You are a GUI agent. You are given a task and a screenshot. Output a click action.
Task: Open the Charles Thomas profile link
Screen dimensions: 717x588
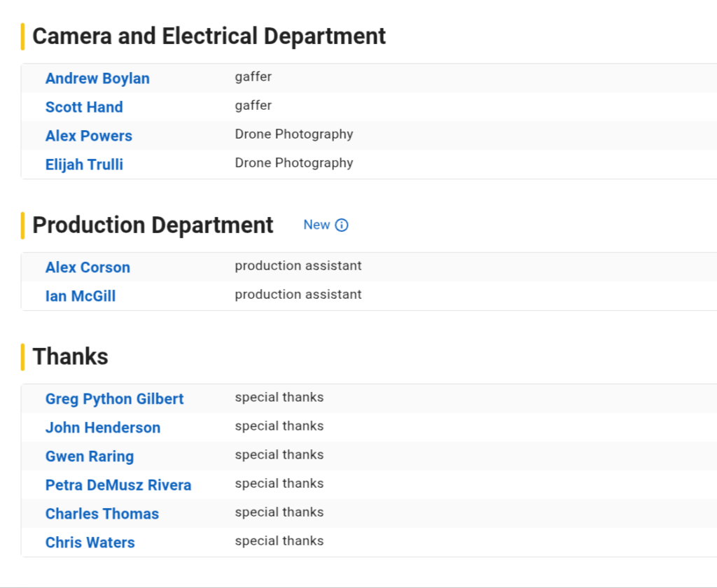coord(102,514)
